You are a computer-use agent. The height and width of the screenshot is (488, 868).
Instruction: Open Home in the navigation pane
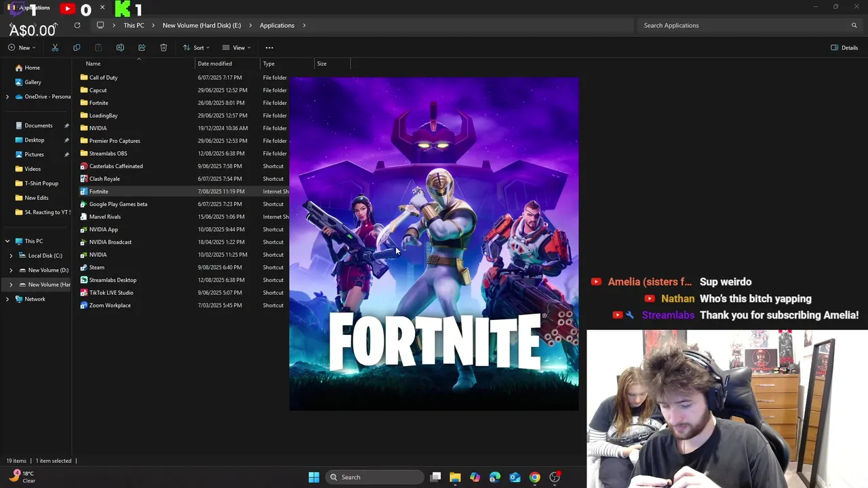tap(32, 68)
